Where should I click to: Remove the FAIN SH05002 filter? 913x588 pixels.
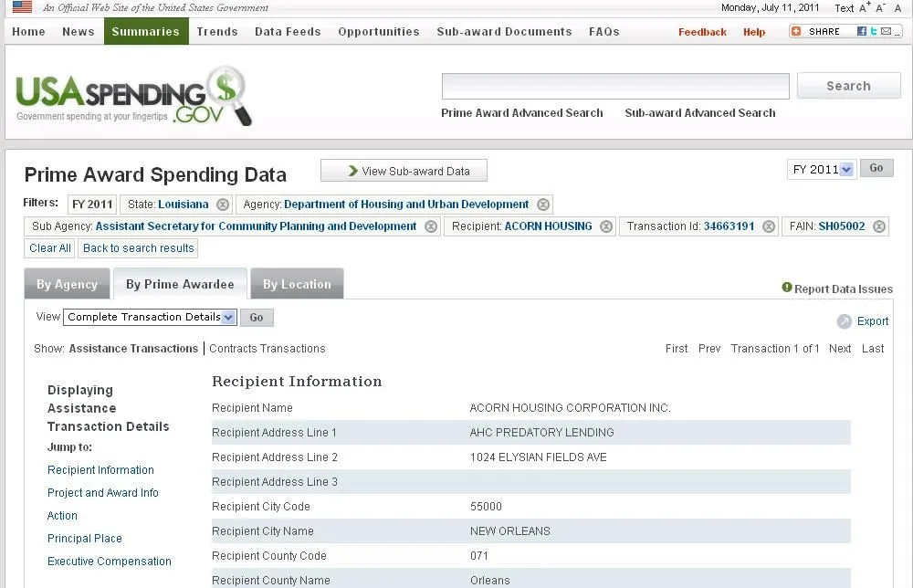(x=879, y=226)
